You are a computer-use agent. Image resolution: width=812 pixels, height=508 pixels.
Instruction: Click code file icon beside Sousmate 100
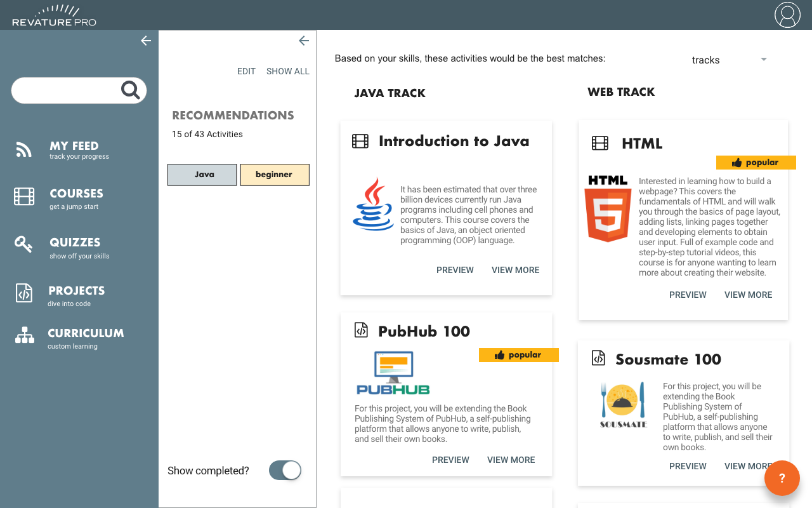(x=598, y=358)
